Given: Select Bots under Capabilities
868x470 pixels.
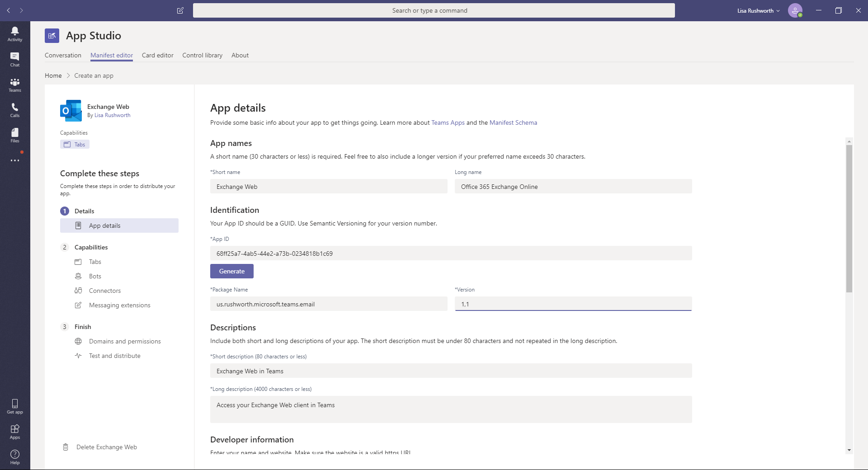Looking at the screenshot, I should point(95,276).
